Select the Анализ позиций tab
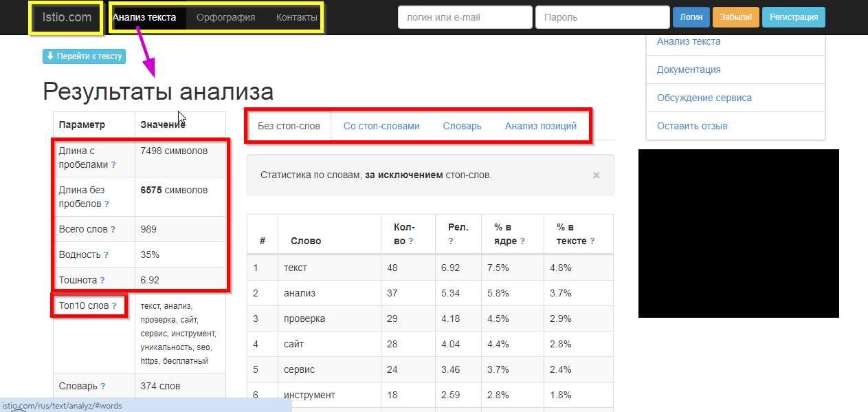The image size is (868, 412). click(540, 126)
